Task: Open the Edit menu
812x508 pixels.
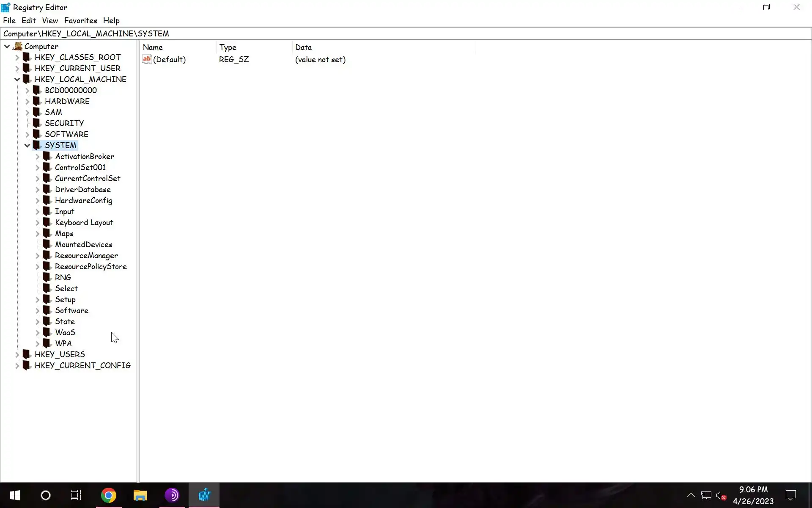Action: [x=28, y=20]
